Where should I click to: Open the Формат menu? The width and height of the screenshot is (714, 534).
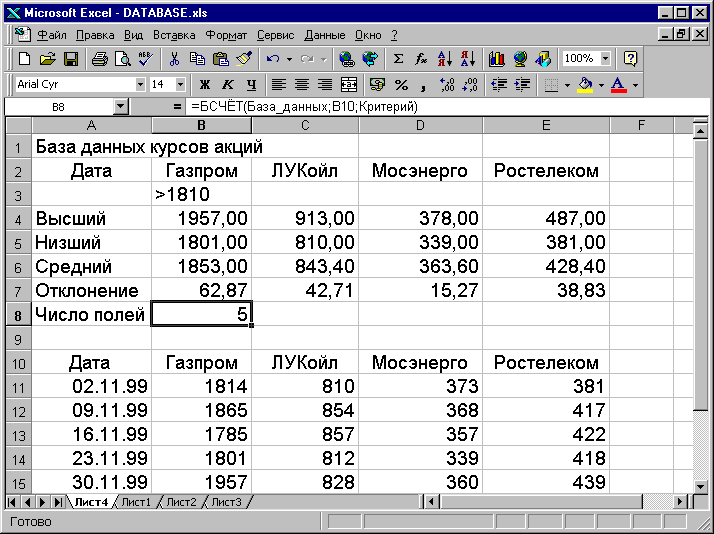[226, 35]
